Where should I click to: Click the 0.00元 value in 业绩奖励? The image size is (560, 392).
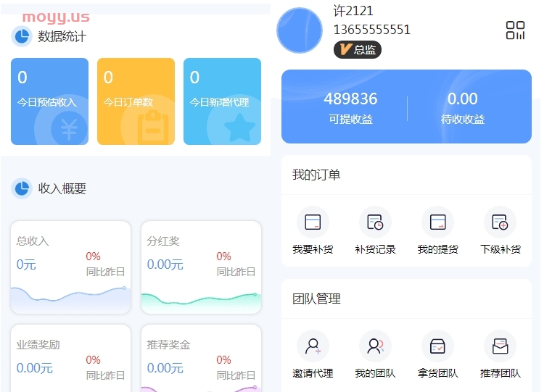pyautogui.click(x=35, y=368)
